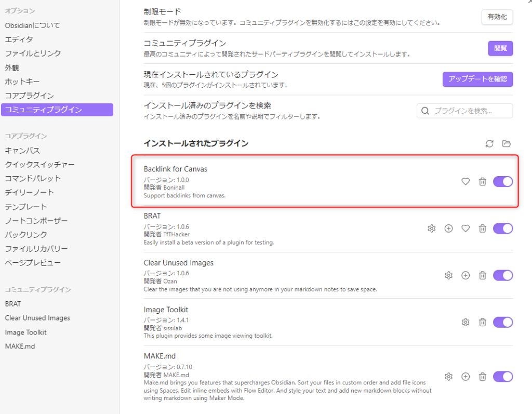Screen dimensions: 532x414
Task: Click the reload plugins icon
Action: click(489, 143)
